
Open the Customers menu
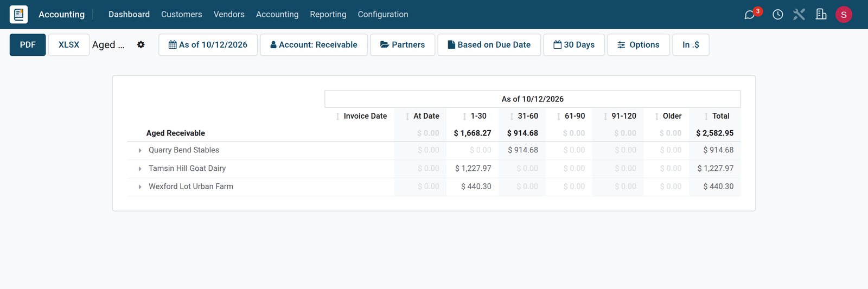182,14
